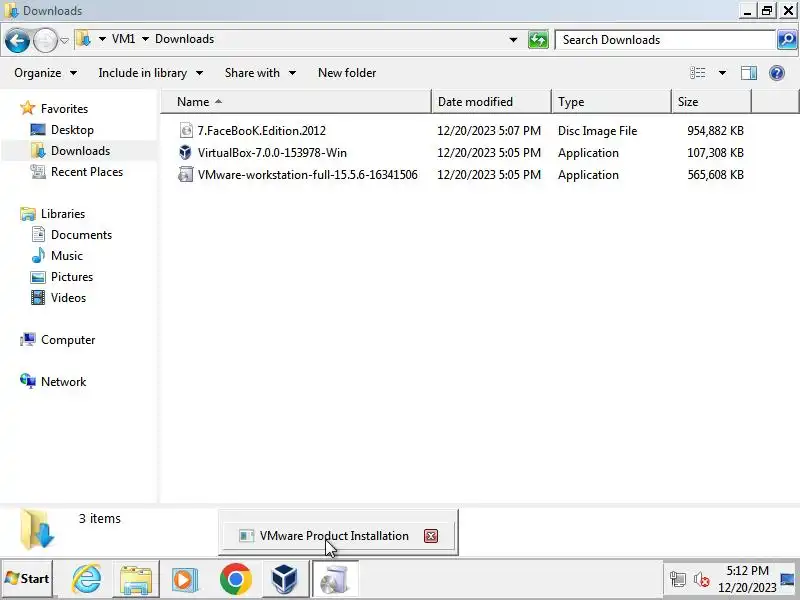This screenshot has width=800, height=600.
Task: Expand the arrow between VM1 and Downloads
Action: tap(145, 39)
